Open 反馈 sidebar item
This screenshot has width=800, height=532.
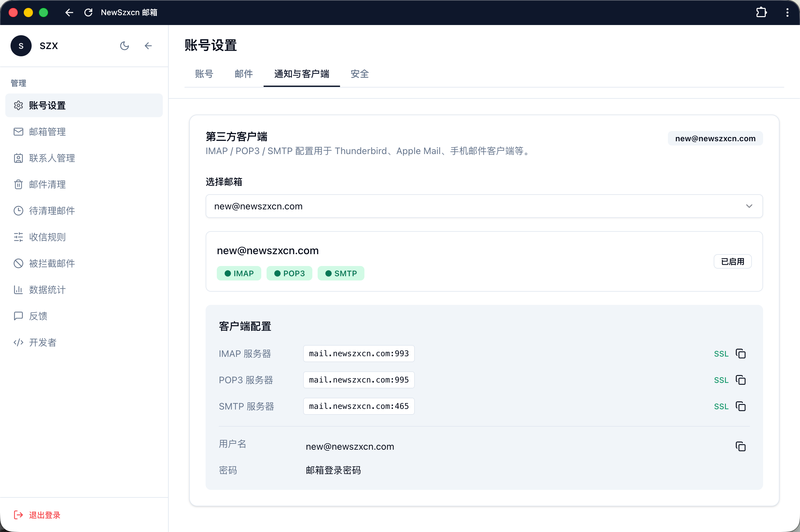point(84,316)
